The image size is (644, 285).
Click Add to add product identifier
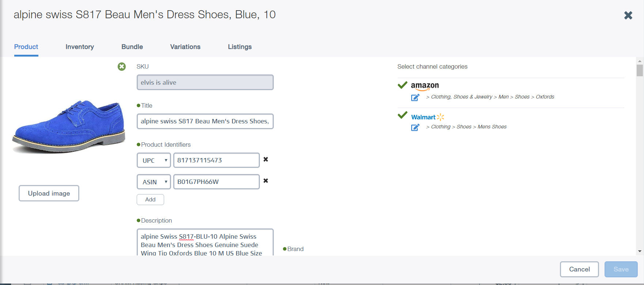point(150,200)
